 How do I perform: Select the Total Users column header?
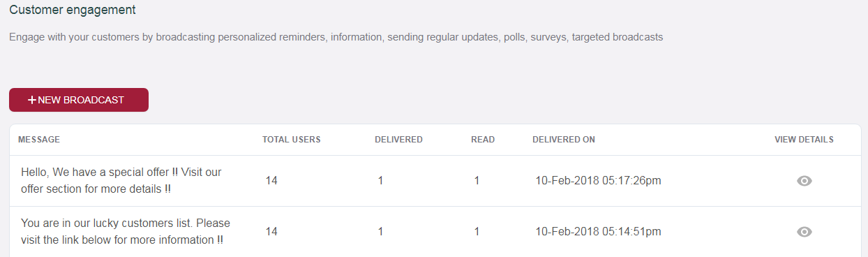292,140
